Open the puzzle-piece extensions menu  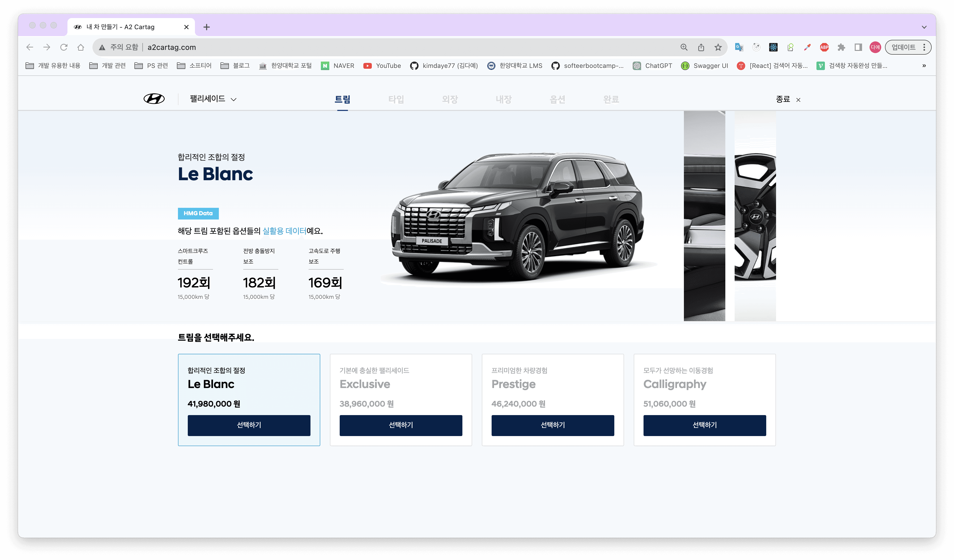pyautogui.click(x=841, y=47)
